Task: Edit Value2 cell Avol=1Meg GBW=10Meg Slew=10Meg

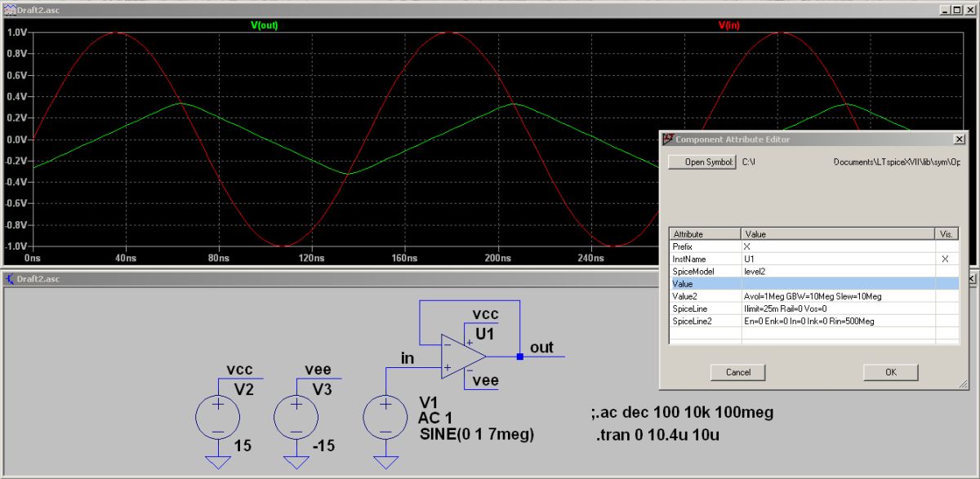Action: (x=838, y=295)
